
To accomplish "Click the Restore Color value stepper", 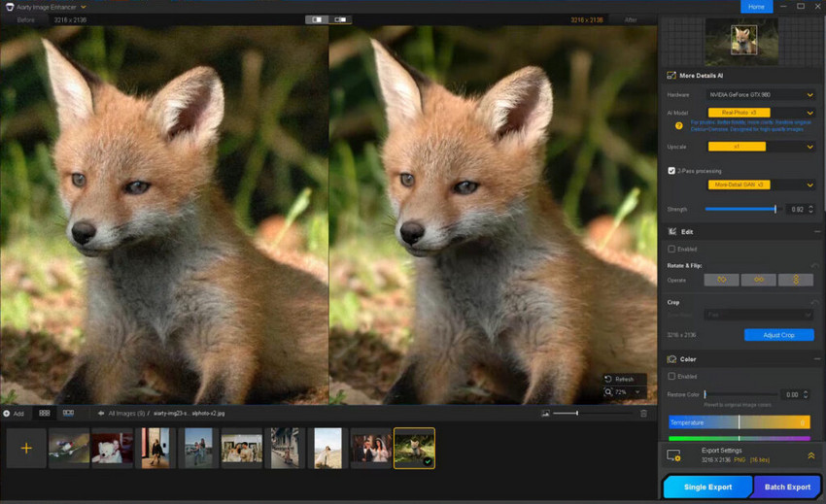I will click(806, 394).
